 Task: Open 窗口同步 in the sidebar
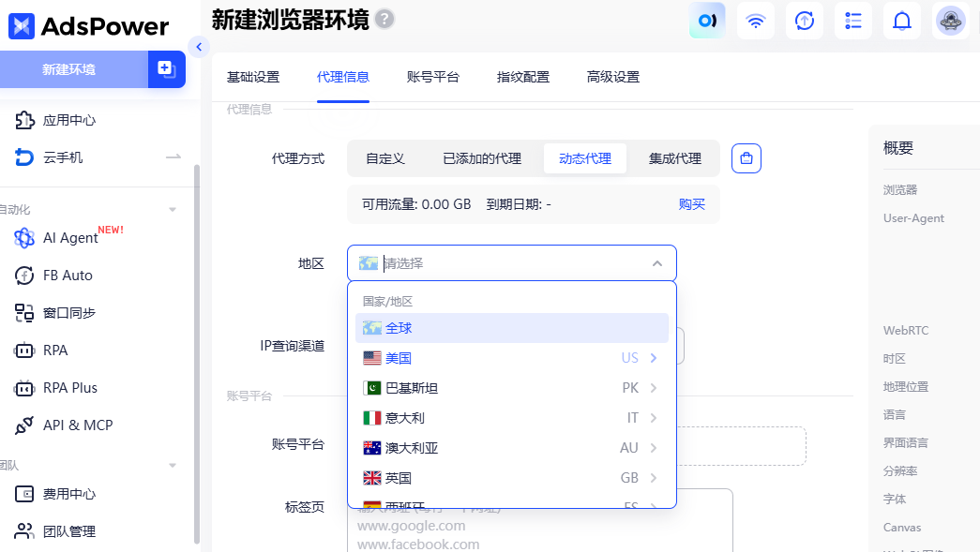click(68, 313)
